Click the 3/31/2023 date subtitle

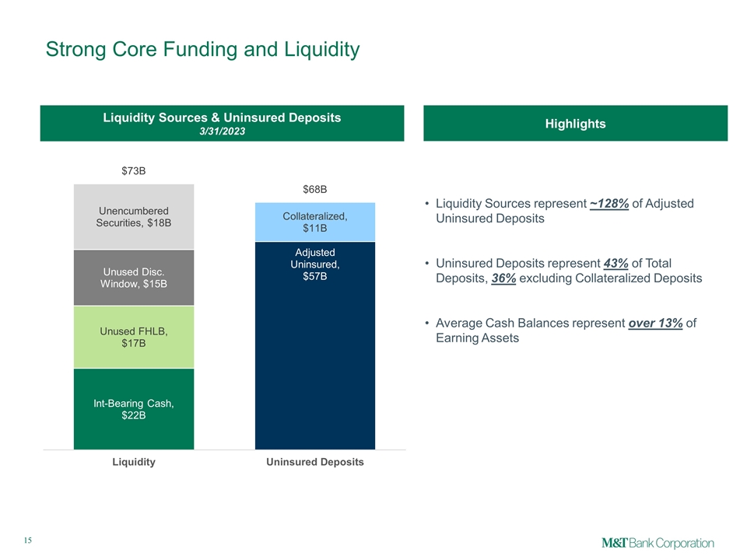[222, 131]
